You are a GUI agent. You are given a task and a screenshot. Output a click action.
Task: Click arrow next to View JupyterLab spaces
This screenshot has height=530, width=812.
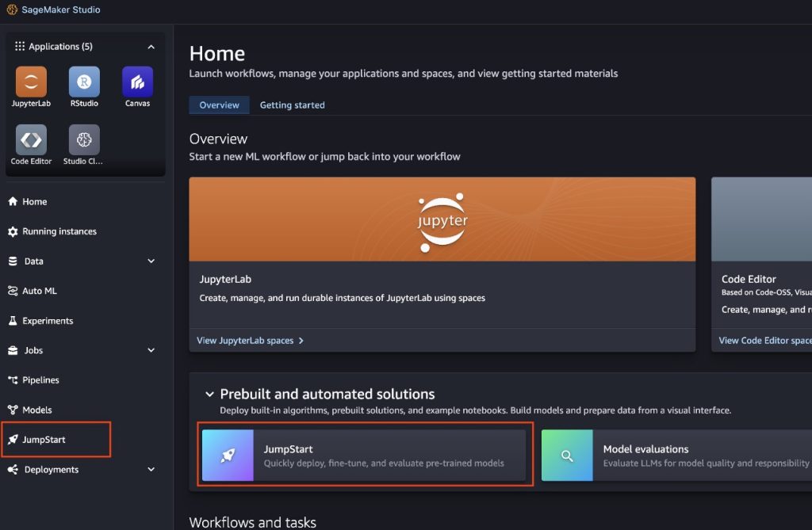pos(301,341)
